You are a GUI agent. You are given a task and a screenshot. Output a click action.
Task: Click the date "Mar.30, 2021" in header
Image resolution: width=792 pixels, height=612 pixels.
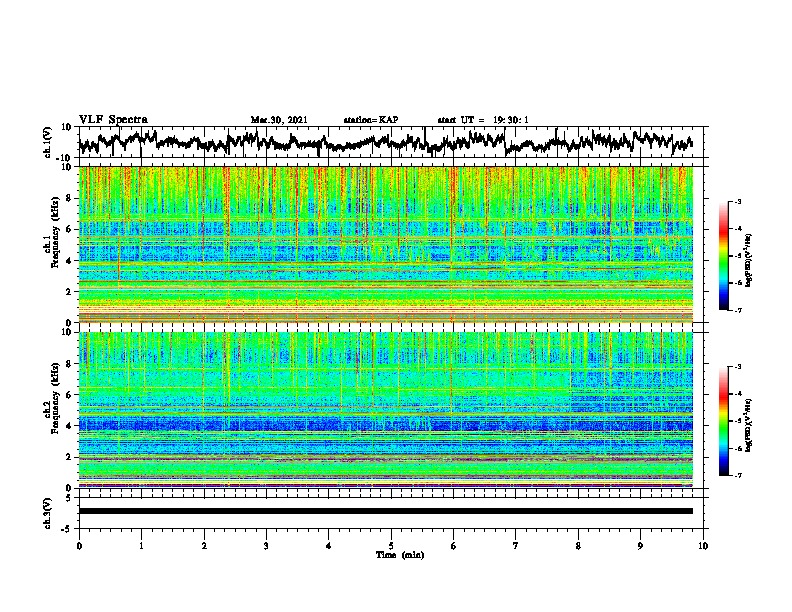click(x=279, y=120)
